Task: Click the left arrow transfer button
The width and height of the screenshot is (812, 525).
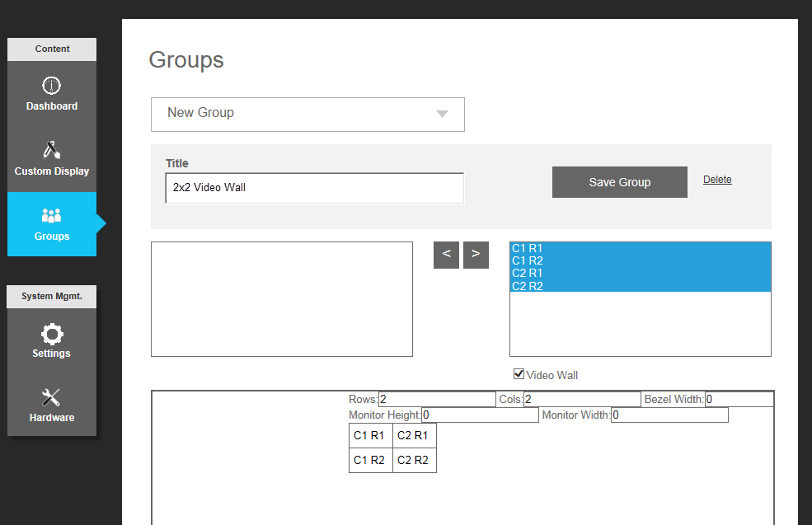Action: 446,255
